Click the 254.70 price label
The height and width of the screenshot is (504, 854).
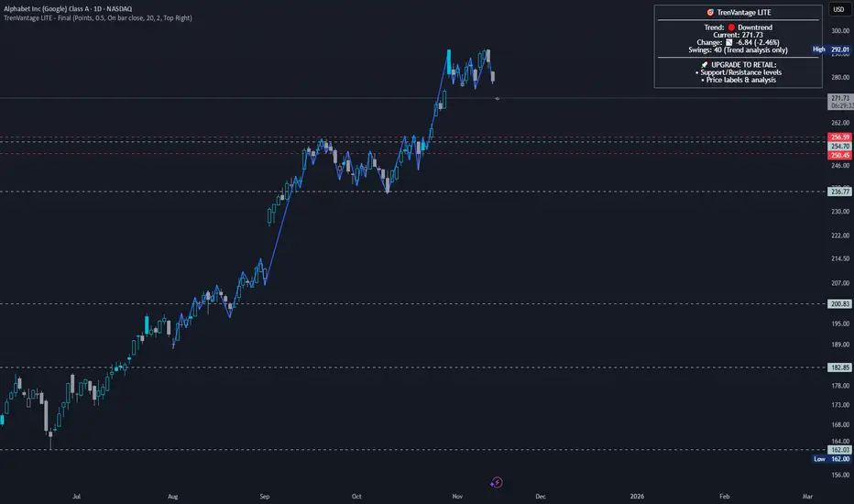(840, 146)
